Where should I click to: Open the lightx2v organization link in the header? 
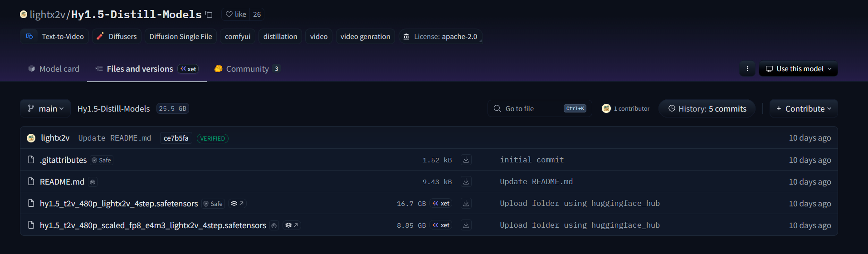click(x=48, y=15)
